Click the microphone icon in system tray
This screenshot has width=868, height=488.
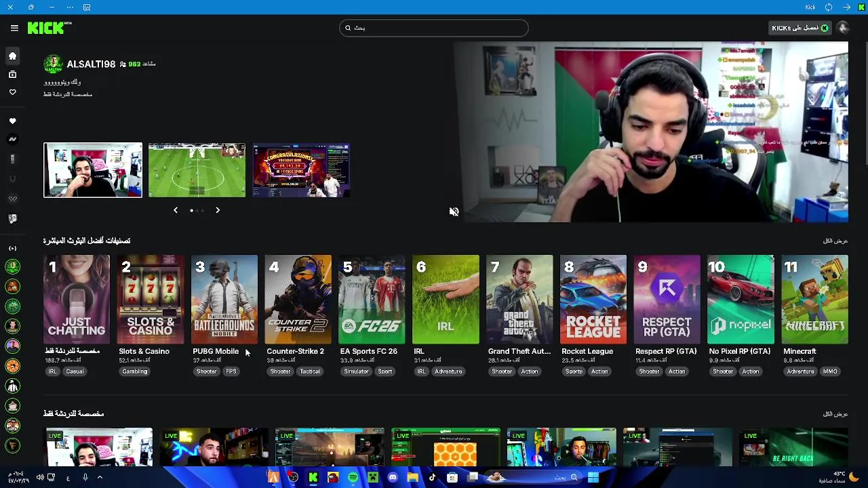(85, 478)
